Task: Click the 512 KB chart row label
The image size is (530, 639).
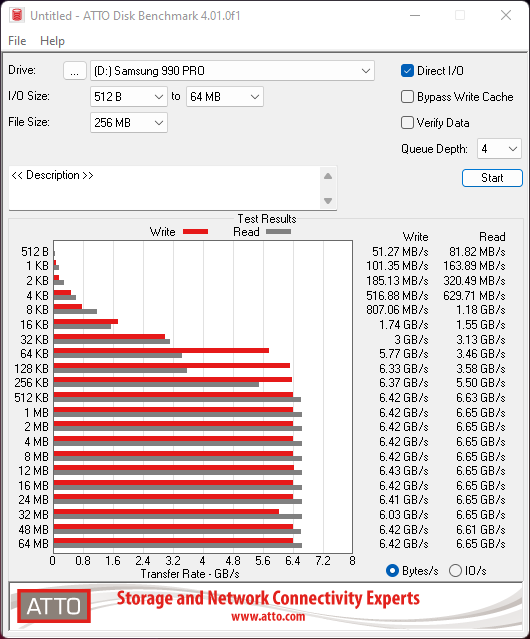Action: 31,398
